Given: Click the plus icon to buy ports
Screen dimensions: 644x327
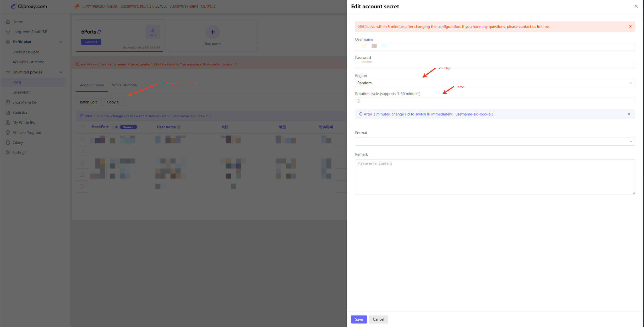Looking at the screenshot, I should (x=212, y=32).
